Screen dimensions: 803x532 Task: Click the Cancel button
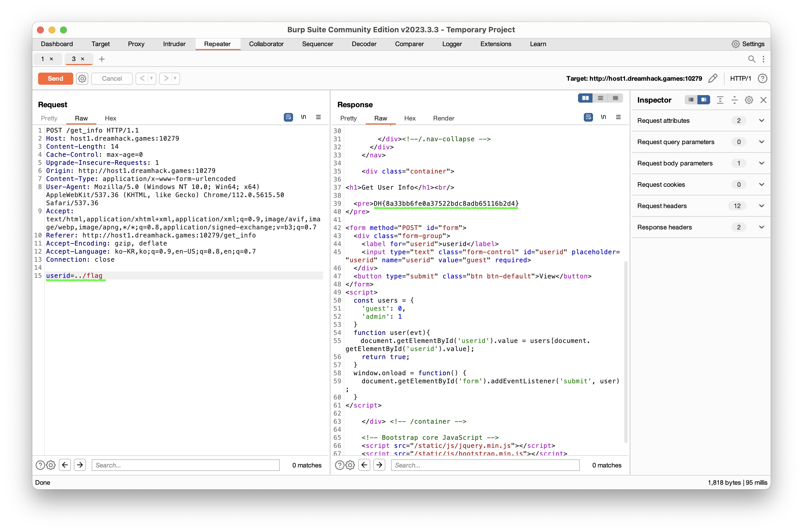(112, 78)
